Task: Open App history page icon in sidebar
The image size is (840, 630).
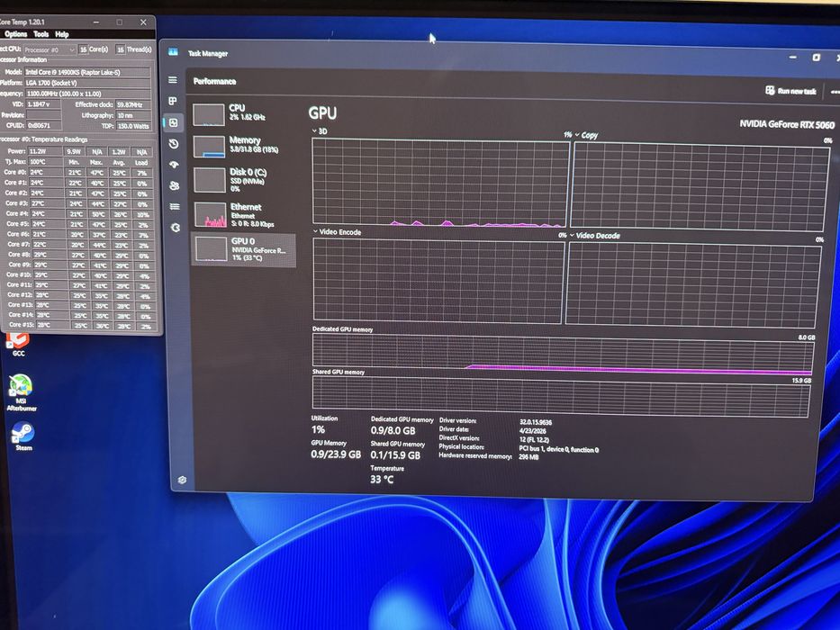Action: click(x=174, y=144)
